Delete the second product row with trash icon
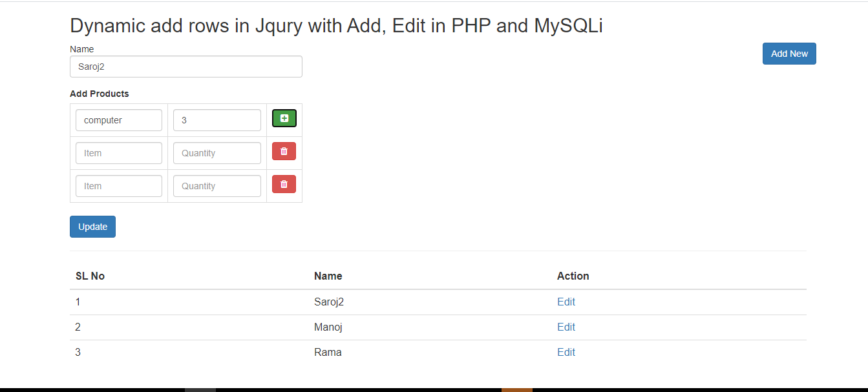 tap(284, 152)
